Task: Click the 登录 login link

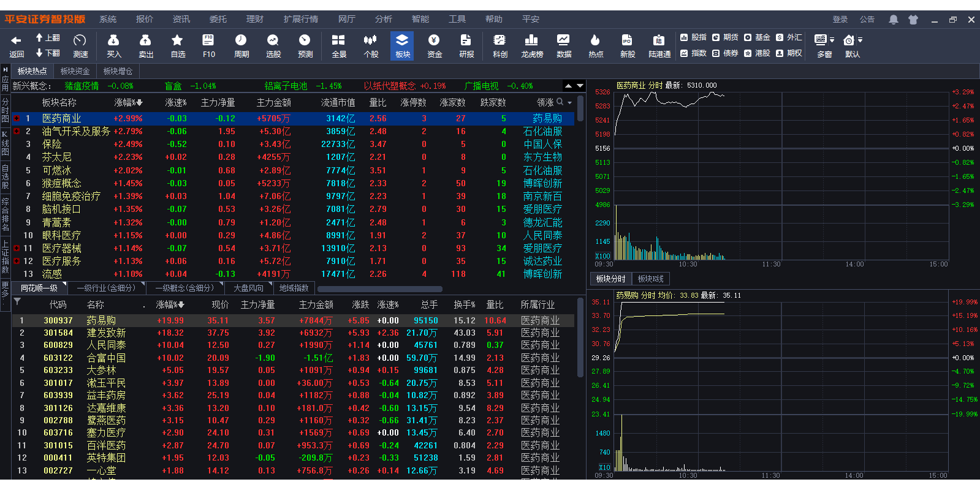Action: 840,20
